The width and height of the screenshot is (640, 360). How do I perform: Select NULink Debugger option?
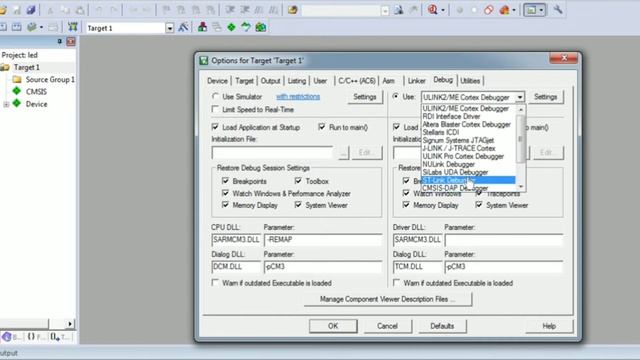pos(469,164)
